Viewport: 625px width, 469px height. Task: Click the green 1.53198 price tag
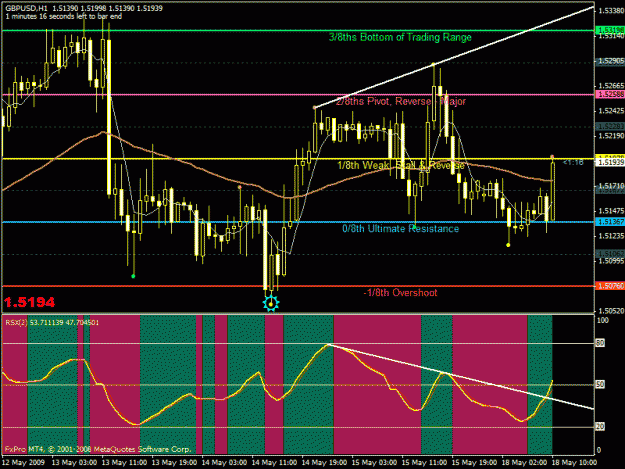pos(610,30)
